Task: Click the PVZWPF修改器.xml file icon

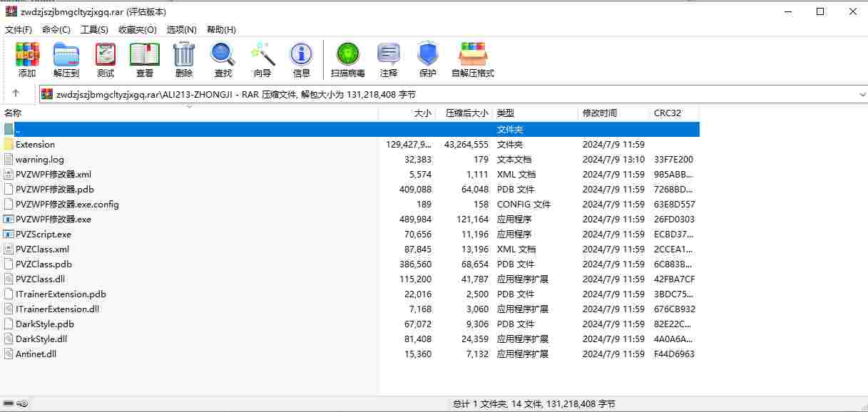Action: tap(9, 174)
